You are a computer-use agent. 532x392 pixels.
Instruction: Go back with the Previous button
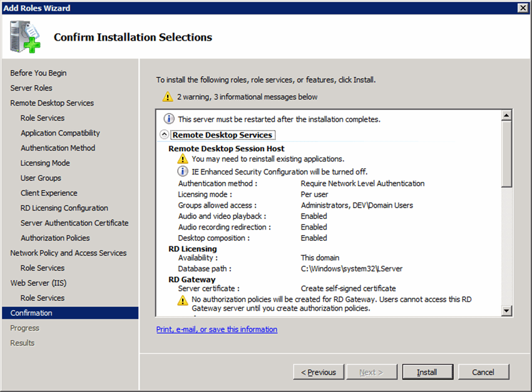click(x=318, y=372)
